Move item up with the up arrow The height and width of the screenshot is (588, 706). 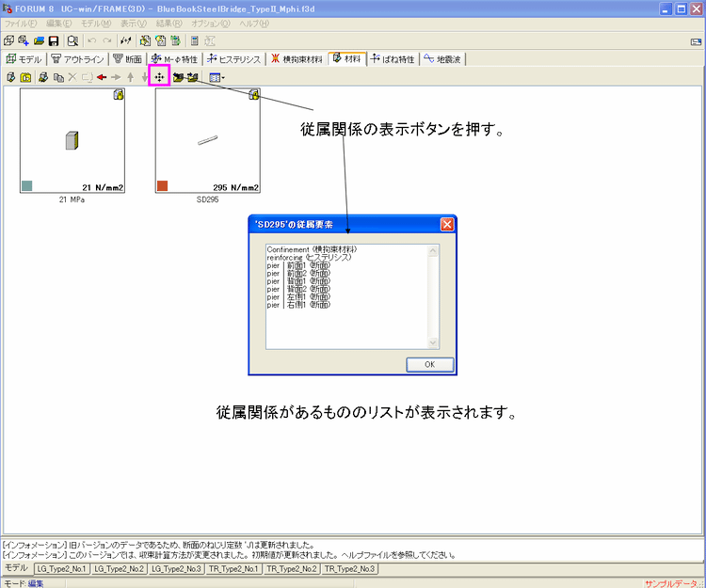click(131, 77)
